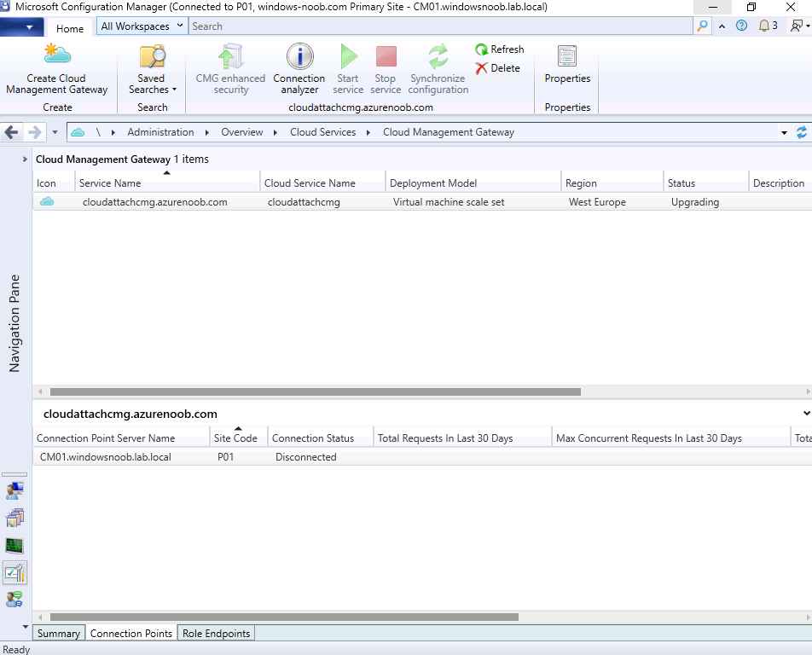Open the Assets and Compliance workspace icon
812x655 pixels.
click(x=14, y=490)
